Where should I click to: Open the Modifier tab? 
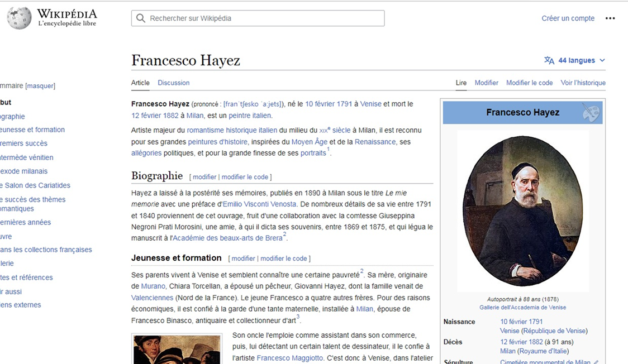(486, 83)
